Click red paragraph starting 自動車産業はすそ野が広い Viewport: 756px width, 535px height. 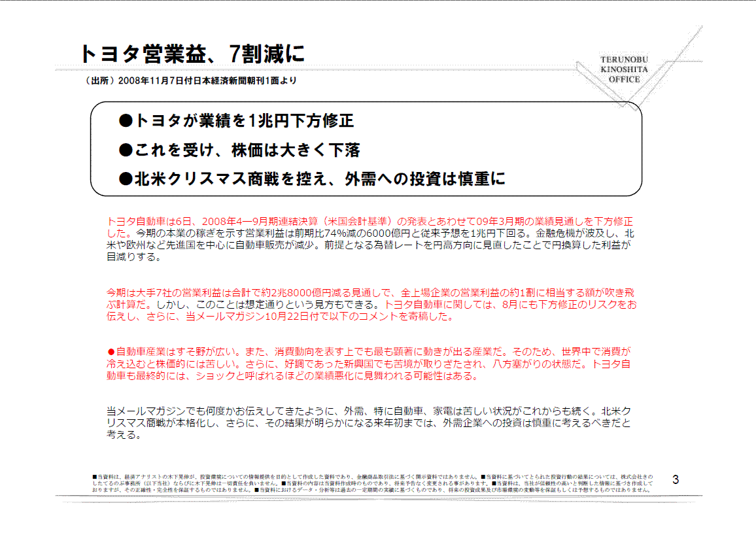[369, 364]
